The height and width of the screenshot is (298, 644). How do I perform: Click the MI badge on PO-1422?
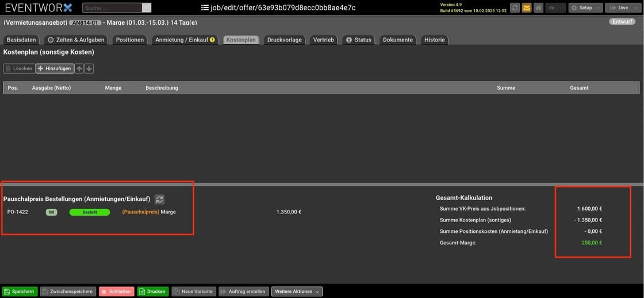coord(51,212)
